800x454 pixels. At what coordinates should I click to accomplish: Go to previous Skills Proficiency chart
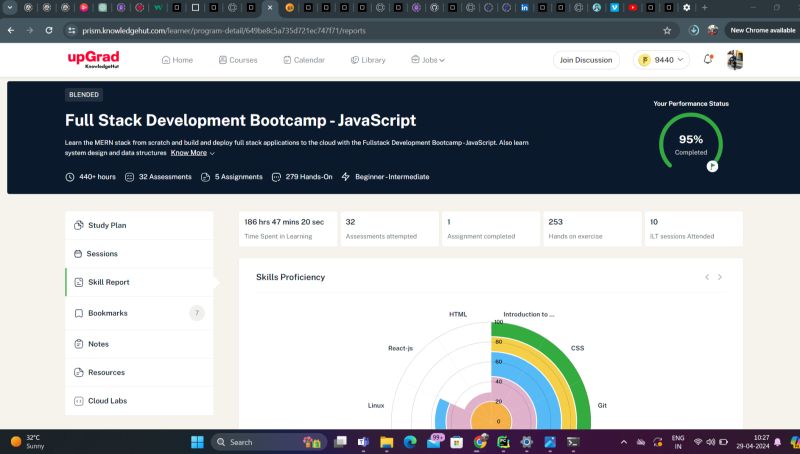(707, 277)
